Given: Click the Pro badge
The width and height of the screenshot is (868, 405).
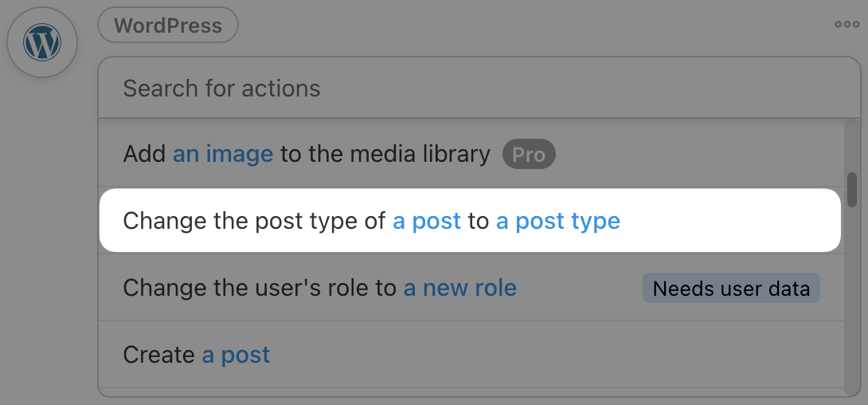Looking at the screenshot, I should point(528,154).
